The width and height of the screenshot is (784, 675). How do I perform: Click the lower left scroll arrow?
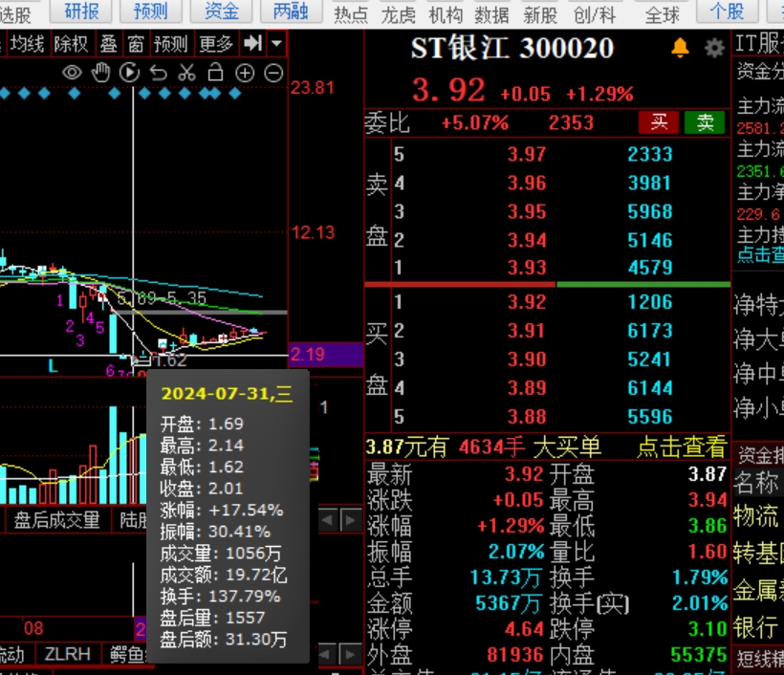point(328,654)
